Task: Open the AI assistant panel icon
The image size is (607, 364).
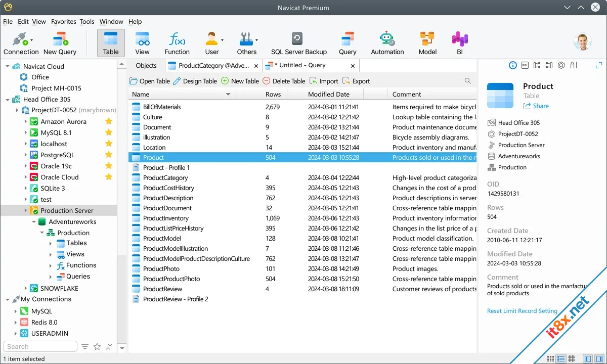Action: click(573, 65)
